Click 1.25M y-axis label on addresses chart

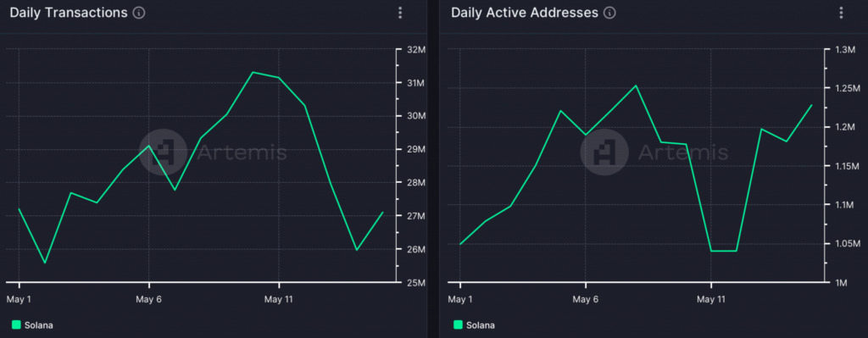point(848,88)
